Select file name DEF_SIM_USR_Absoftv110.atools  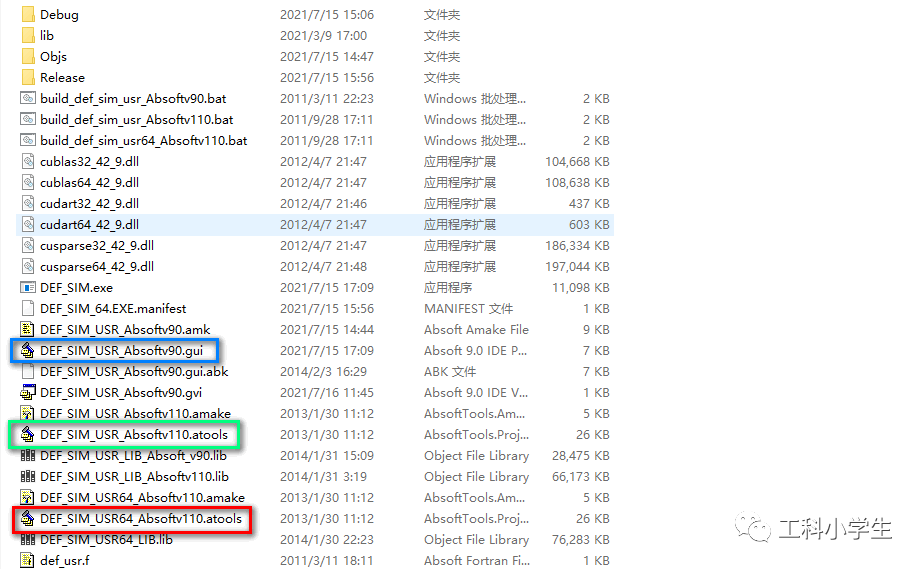coord(134,435)
